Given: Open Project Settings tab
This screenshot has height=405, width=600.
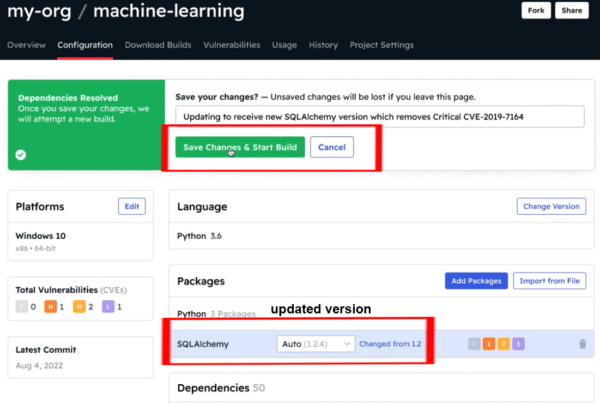Looking at the screenshot, I should pyautogui.click(x=382, y=45).
